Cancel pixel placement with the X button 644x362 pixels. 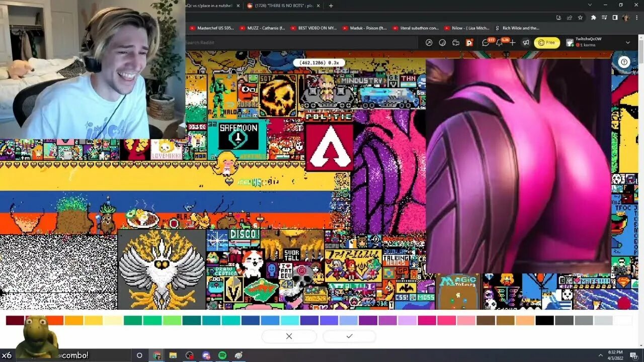pyautogui.click(x=289, y=336)
